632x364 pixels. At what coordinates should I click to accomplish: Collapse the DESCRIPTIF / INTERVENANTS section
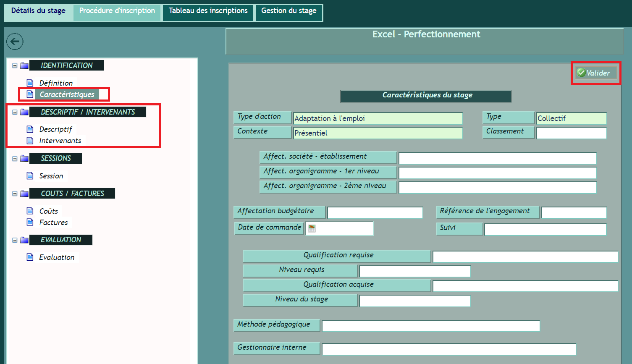(x=15, y=112)
